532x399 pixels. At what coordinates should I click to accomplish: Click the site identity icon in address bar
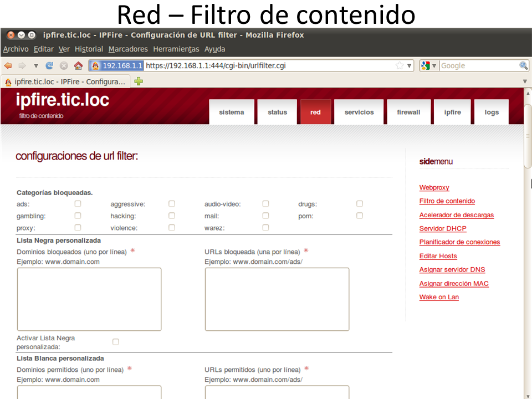coord(95,65)
